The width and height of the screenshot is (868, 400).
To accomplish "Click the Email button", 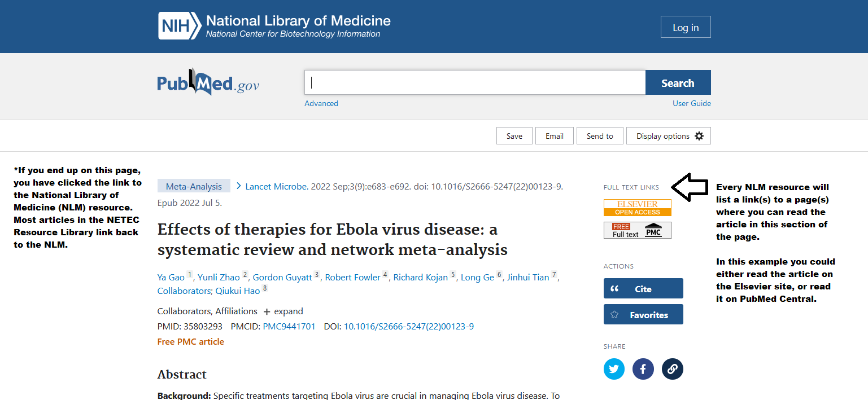I will coord(555,136).
